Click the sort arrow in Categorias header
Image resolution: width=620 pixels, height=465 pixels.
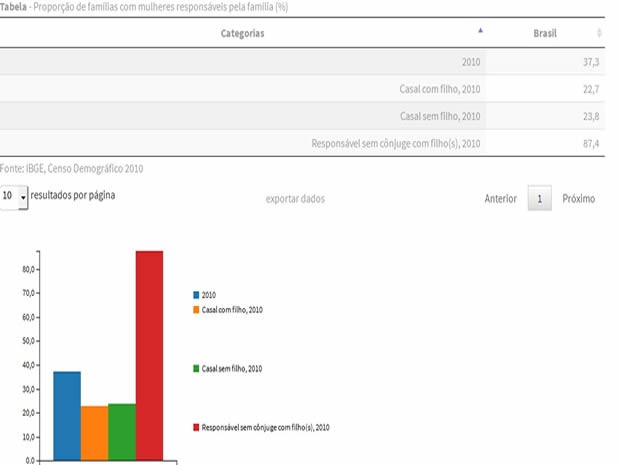(481, 31)
